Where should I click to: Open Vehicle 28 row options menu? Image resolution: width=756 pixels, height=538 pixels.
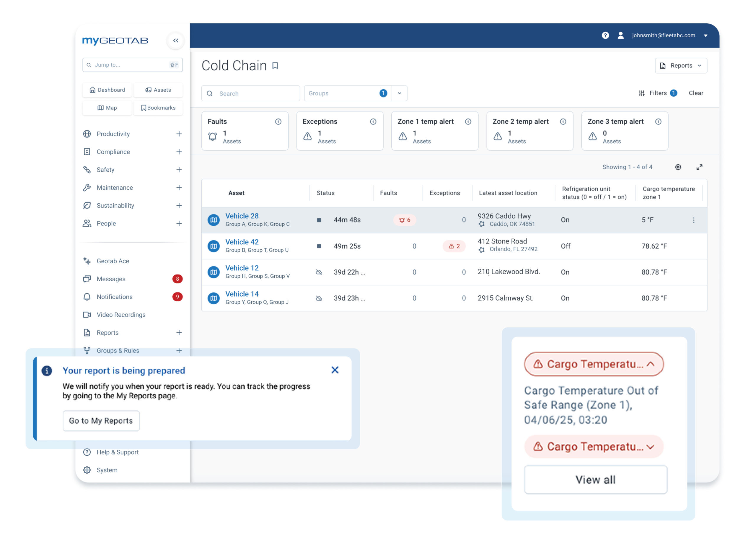click(693, 220)
